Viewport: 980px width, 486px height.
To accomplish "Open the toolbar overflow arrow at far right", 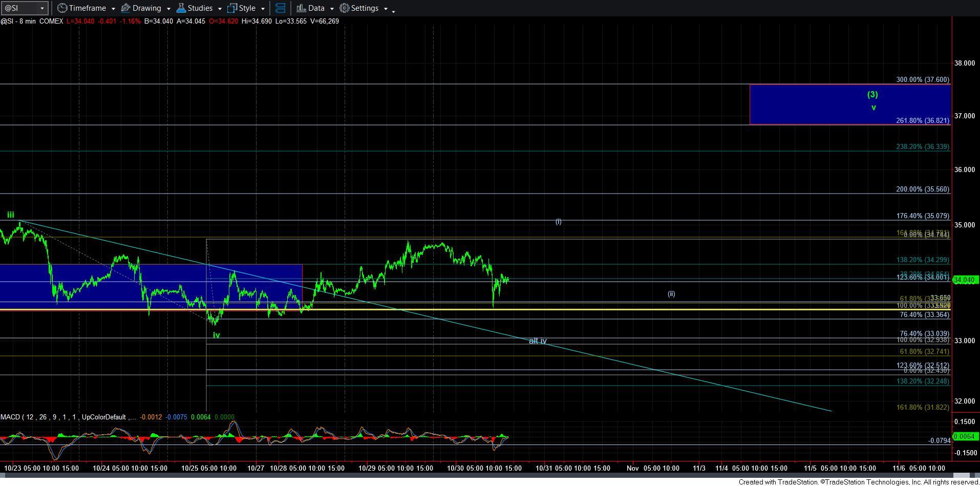I will point(393,11).
